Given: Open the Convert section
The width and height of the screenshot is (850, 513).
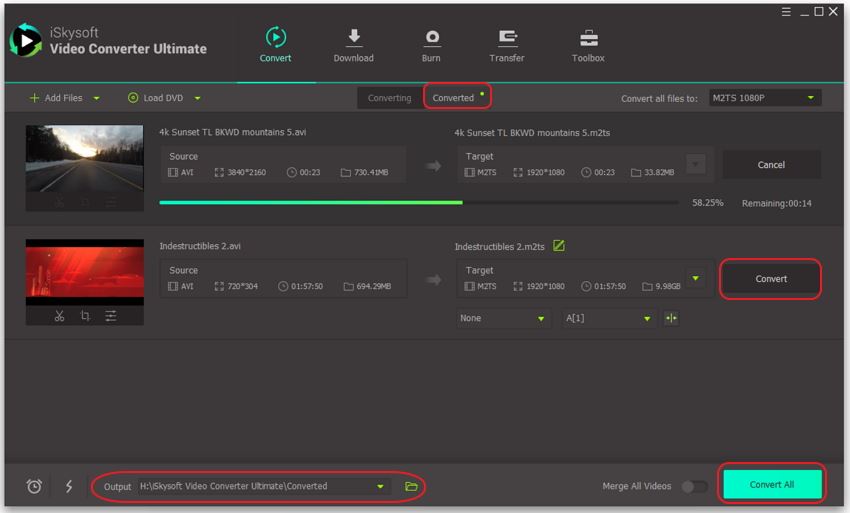Looking at the screenshot, I should coord(275,45).
